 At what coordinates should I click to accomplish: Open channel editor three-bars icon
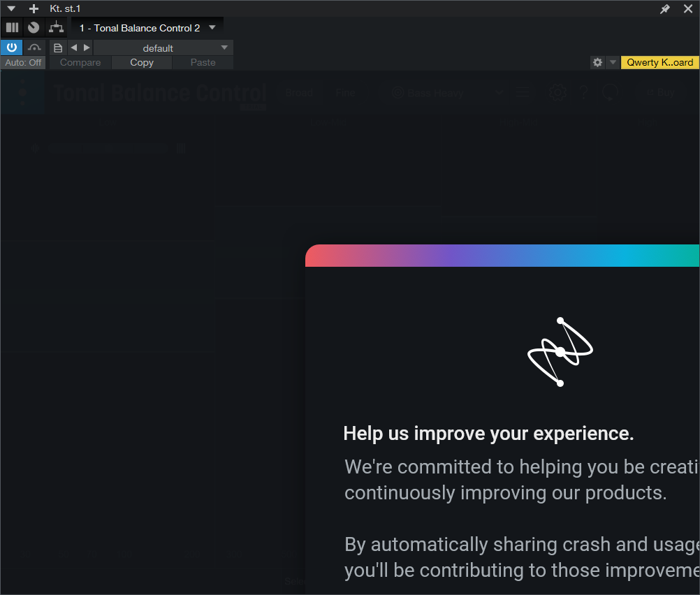[x=12, y=28]
